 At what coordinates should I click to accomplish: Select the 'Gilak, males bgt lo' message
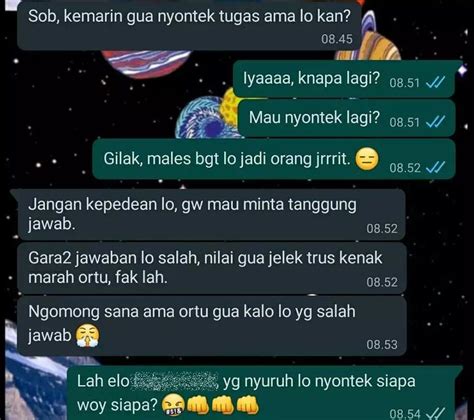point(274,159)
